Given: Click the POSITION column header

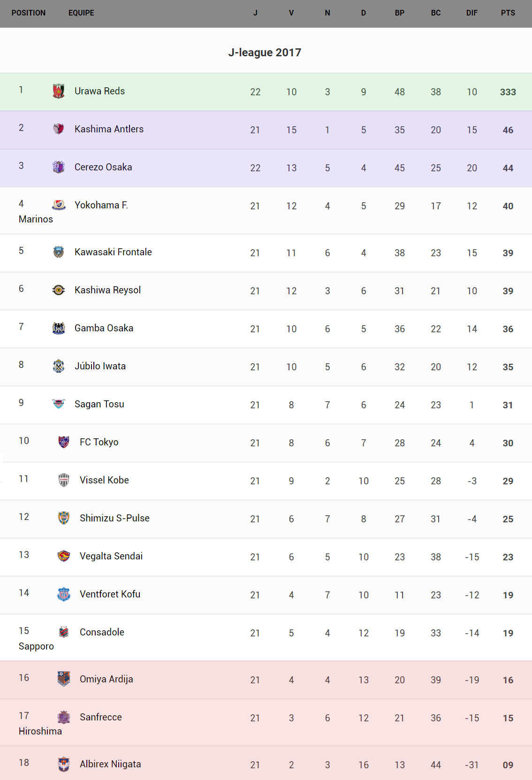Looking at the screenshot, I should coord(29,13).
